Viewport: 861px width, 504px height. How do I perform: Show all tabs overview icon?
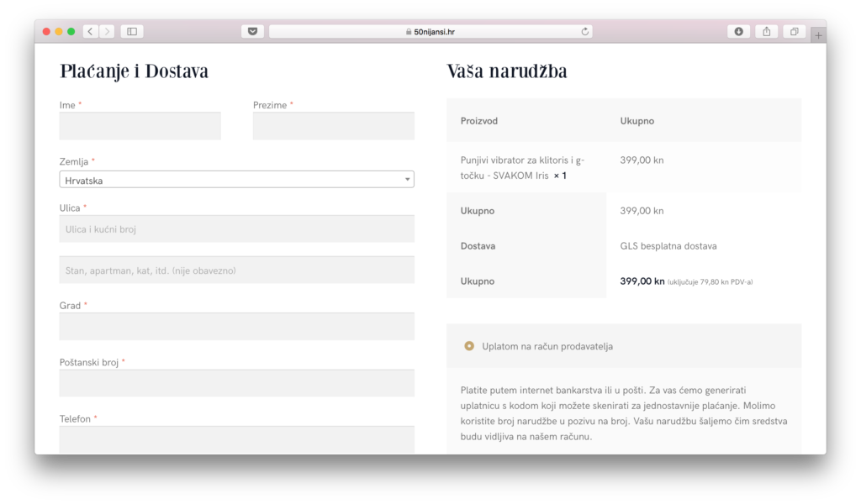[793, 32]
